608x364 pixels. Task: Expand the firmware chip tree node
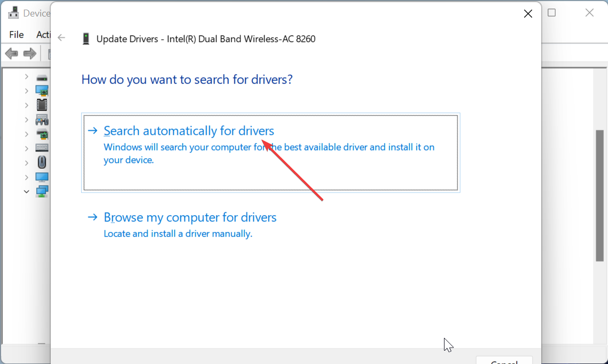coord(26,105)
